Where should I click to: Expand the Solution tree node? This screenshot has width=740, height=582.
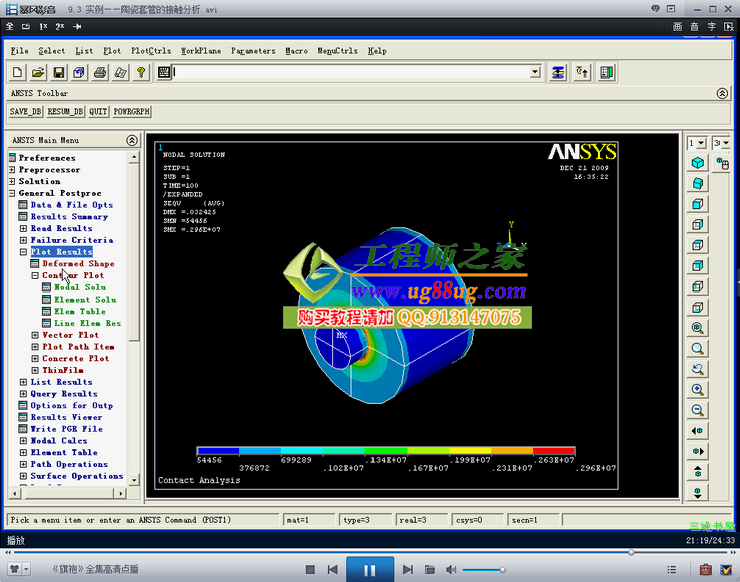(x=12, y=181)
